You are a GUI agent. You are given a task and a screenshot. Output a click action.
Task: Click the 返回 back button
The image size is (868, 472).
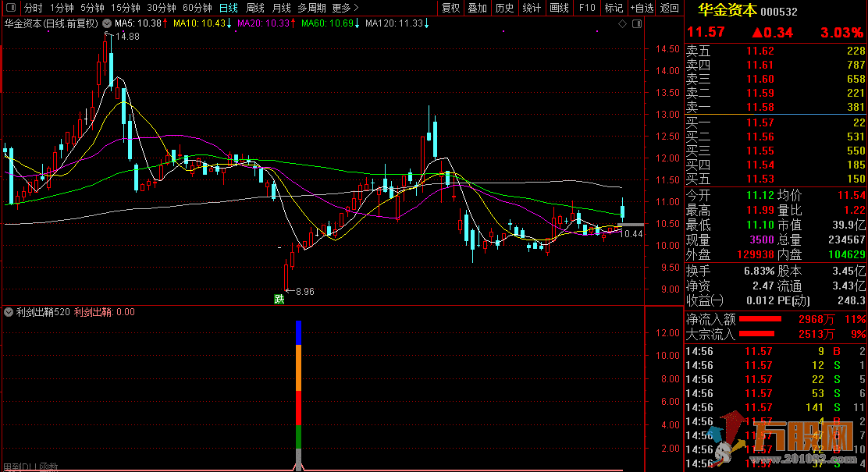pyautogui.click(x=669, y=8)
